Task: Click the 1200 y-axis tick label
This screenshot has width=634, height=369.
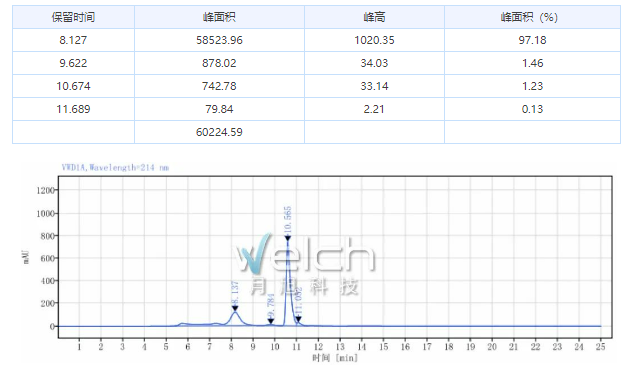Action: [x=45, y=190]
